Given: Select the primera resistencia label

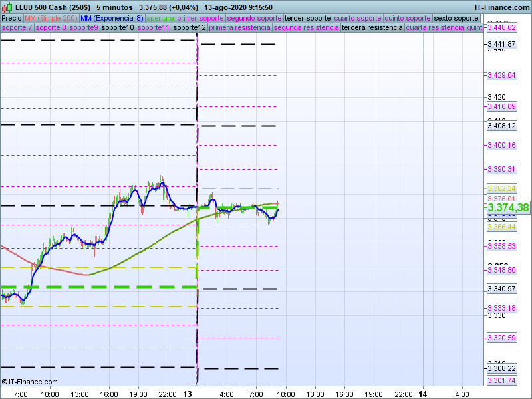Looking at the screenshot, I should pos(239,28).
